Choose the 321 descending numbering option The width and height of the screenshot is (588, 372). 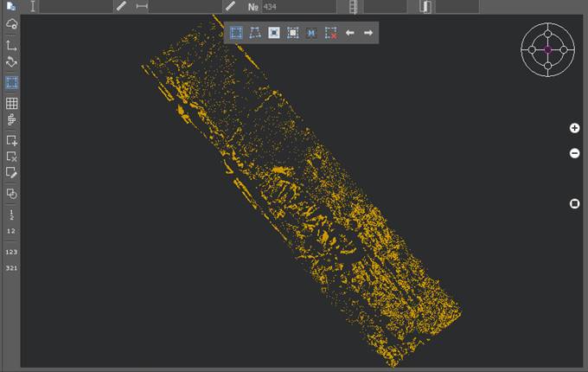11,267
